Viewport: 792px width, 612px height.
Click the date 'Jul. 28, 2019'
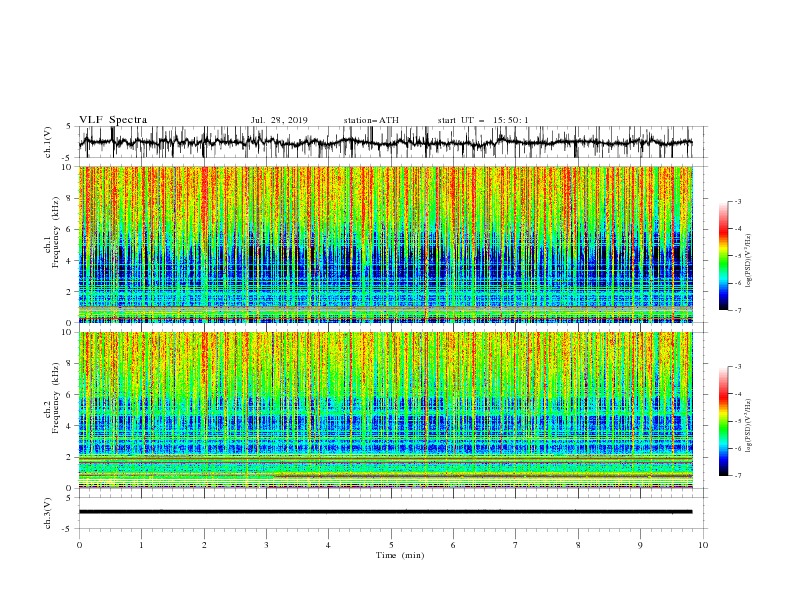(279, 120)
